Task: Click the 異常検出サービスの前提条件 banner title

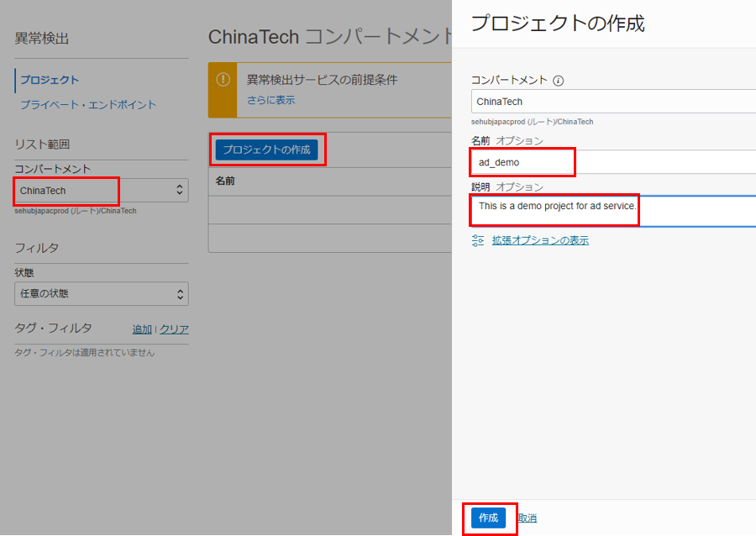Action: coord(322,80)
